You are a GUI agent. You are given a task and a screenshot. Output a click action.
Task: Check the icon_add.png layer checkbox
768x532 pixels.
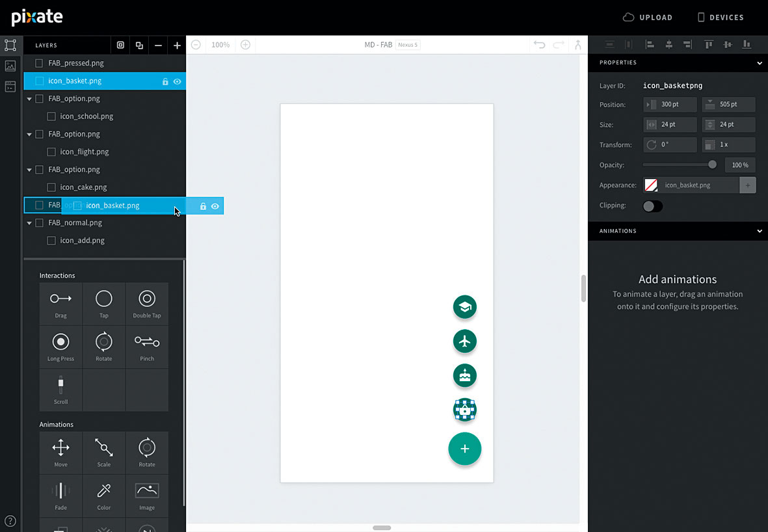pos(51,241)
